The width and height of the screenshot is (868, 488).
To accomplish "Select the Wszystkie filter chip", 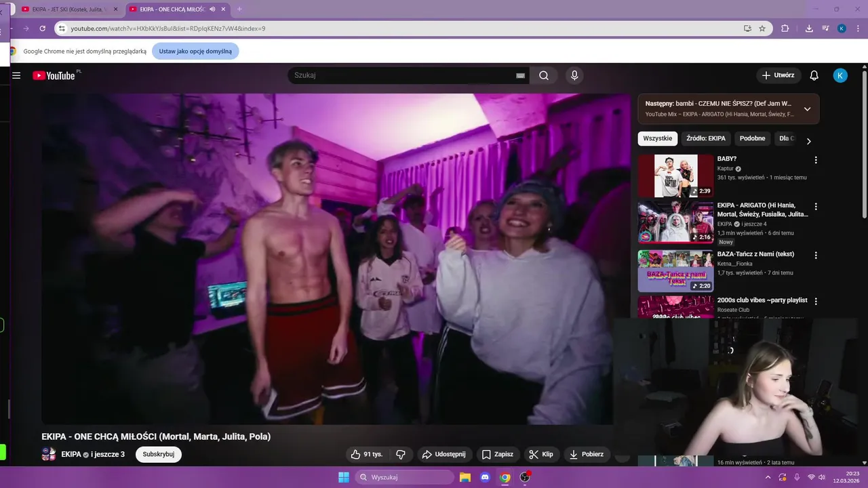I will [657, 138].
